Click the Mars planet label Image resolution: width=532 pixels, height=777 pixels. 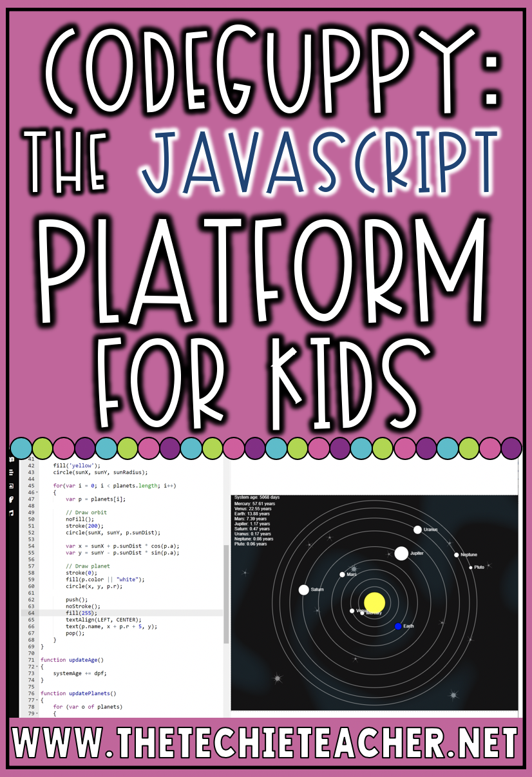(352, 574)
